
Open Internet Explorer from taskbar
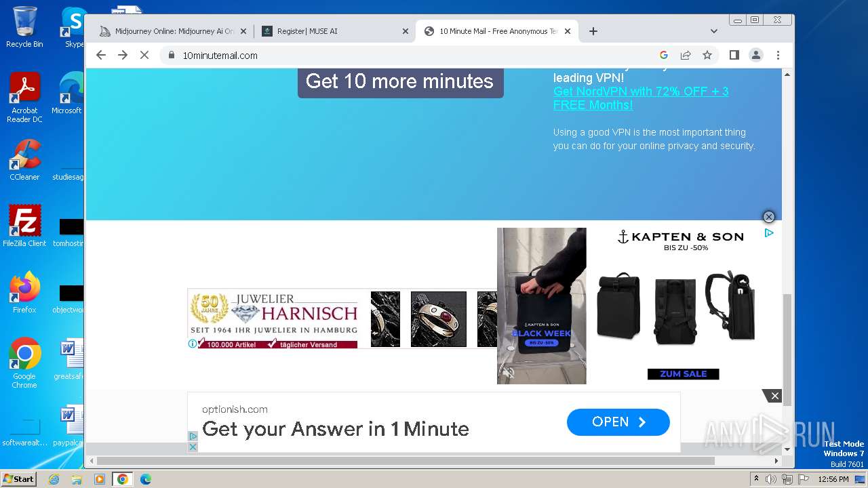[54, 479]
